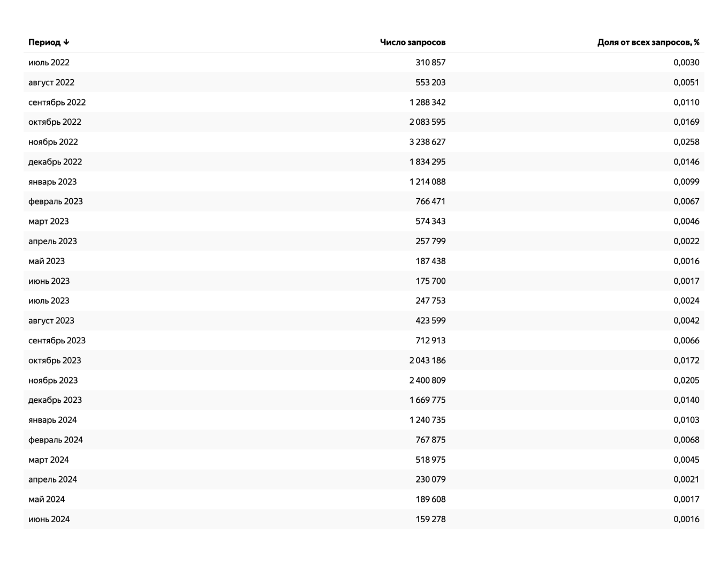
Task: Select request count 159 278
Action: 430,519
